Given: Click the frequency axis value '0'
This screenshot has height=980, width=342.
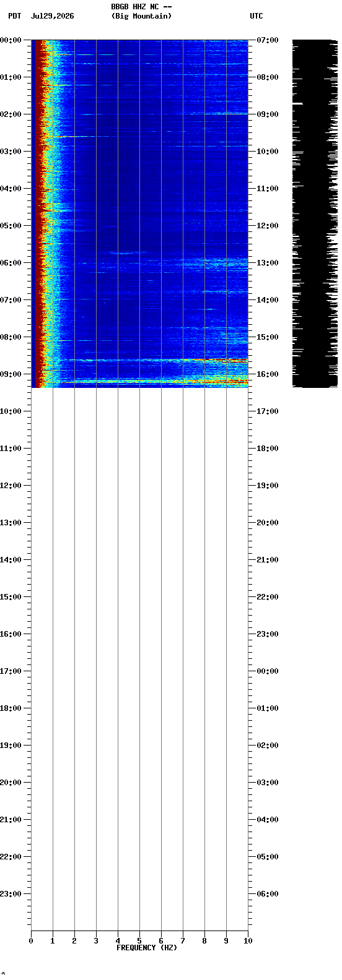Looking at the screenshot, I should (x=31, y=941).
